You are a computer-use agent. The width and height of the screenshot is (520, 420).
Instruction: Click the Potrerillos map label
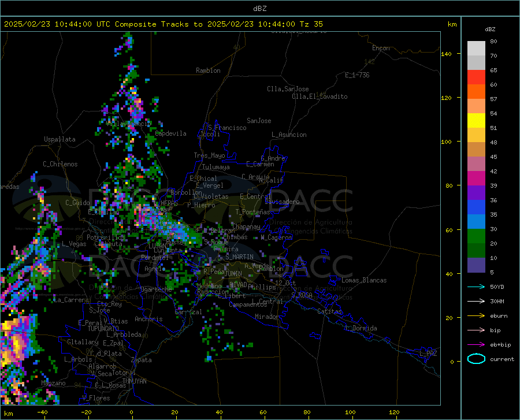pos(106,237)
